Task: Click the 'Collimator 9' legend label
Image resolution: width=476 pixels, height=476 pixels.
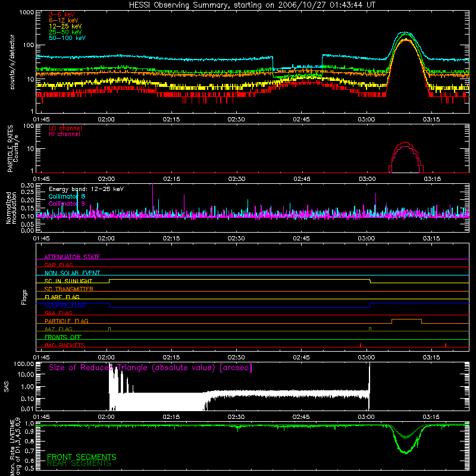Action: [67, 203]
